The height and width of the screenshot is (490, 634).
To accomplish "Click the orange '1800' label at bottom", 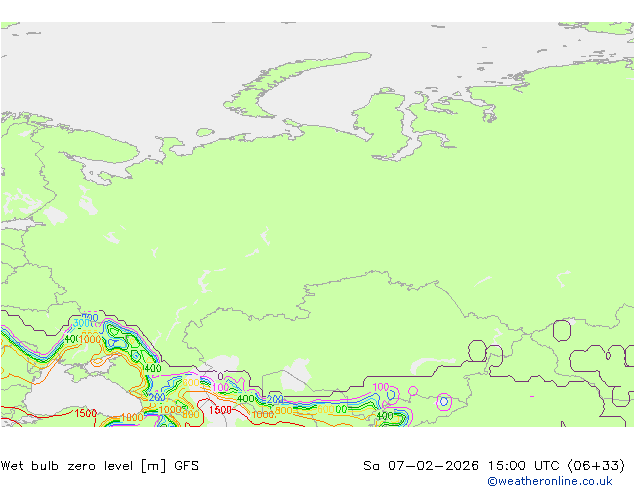I will 132,417.
